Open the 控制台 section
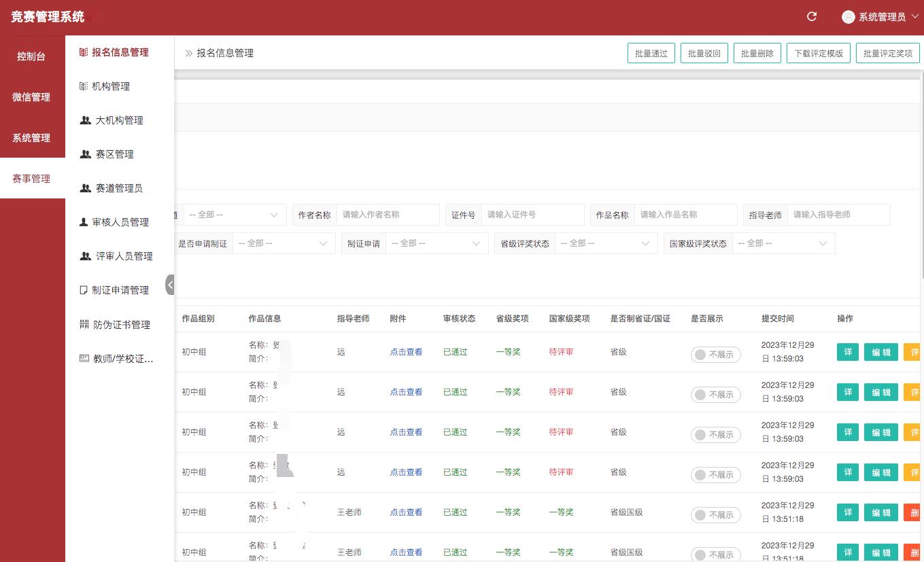 [32, 56]
